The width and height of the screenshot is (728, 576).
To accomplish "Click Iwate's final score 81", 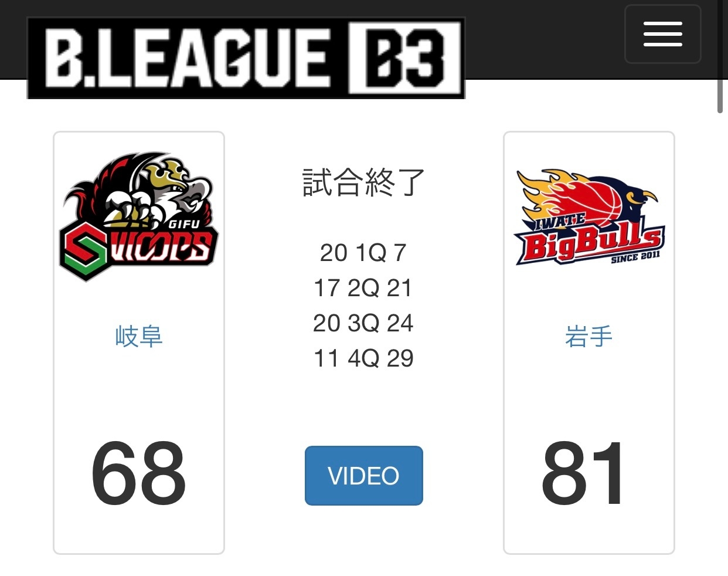I will [583, 473].
